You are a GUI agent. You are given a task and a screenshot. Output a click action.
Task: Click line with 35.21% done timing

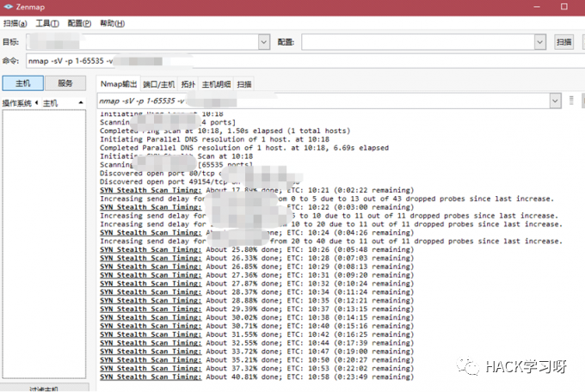[256, 360]
